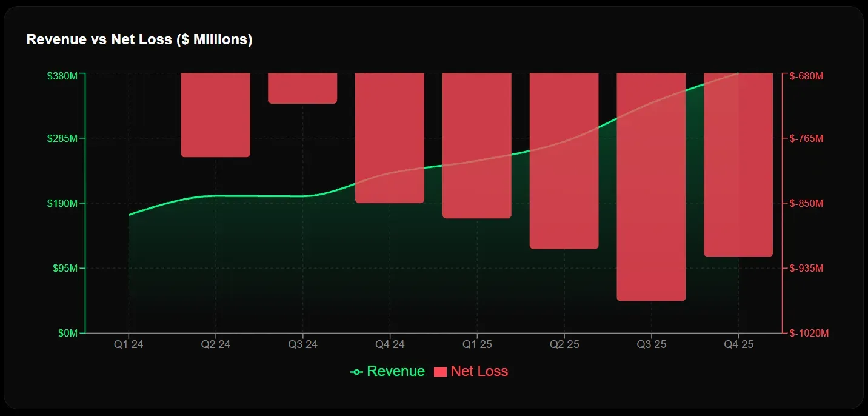This screenshot has height=416, width=868.
Task: Click the Q2 25 net loss bar
Action: tap(564, 161)
